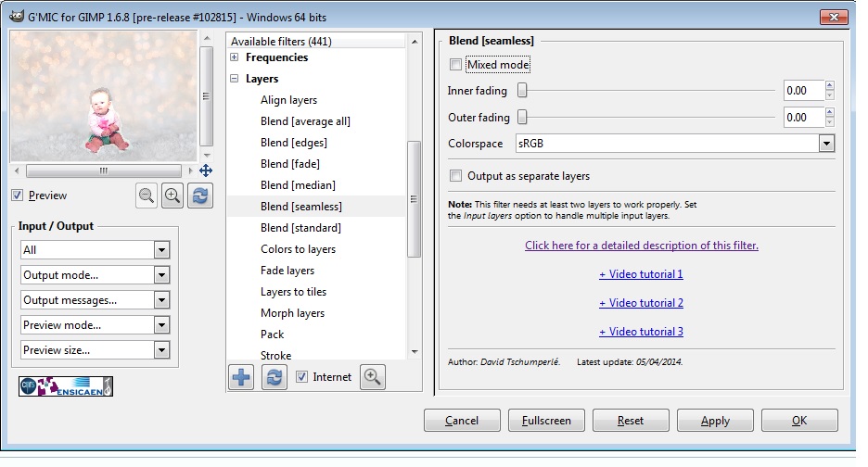The height and width of the screenshot is (467, 868).
Task: Click the Cancel button
Action: [x=462, y=421]
